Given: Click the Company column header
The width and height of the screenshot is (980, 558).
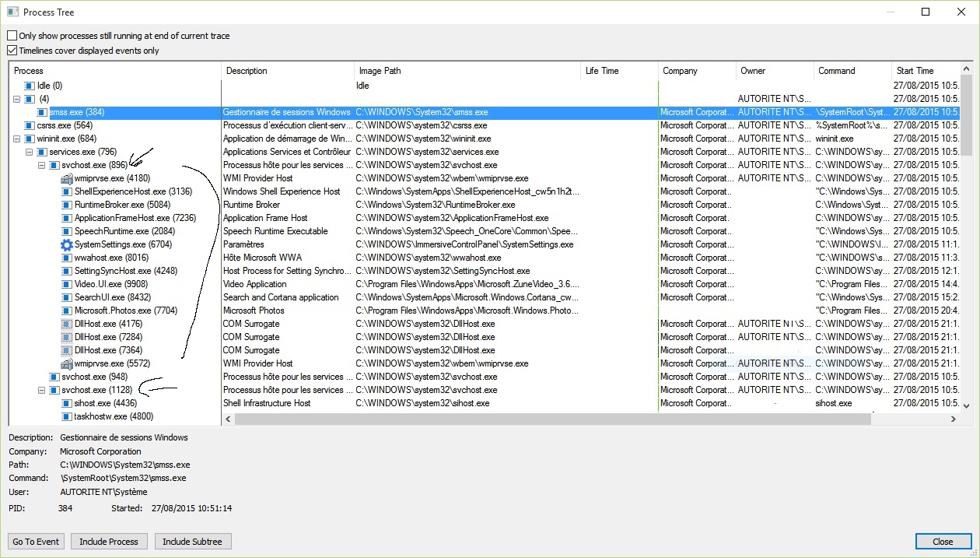Looking at the screenshot, I should coord(697,71).
